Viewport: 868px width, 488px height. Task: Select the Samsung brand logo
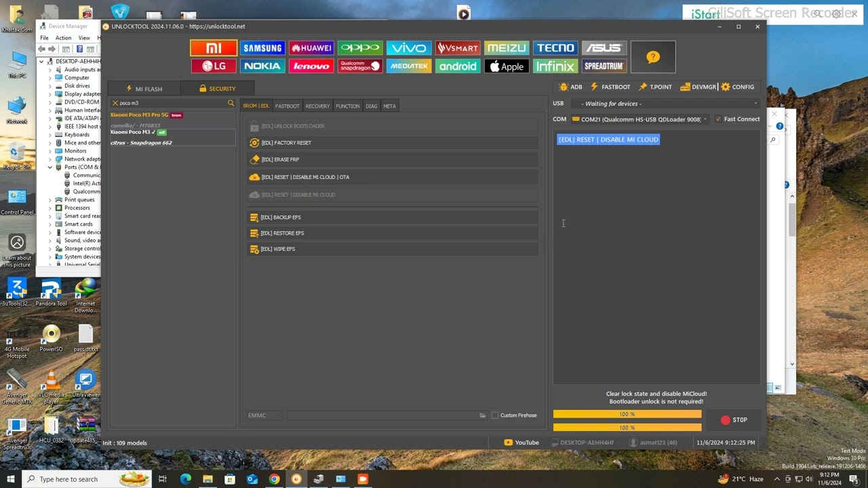coord(262,48)
